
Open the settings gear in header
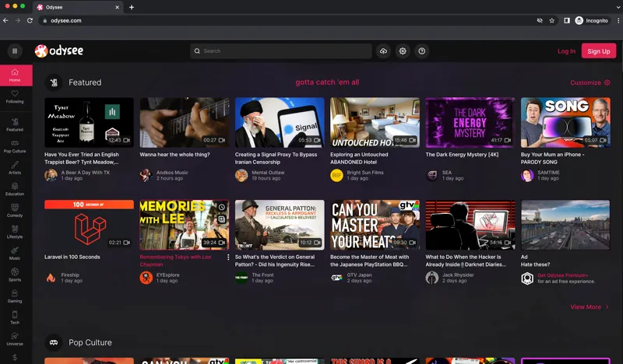(403, 51)
